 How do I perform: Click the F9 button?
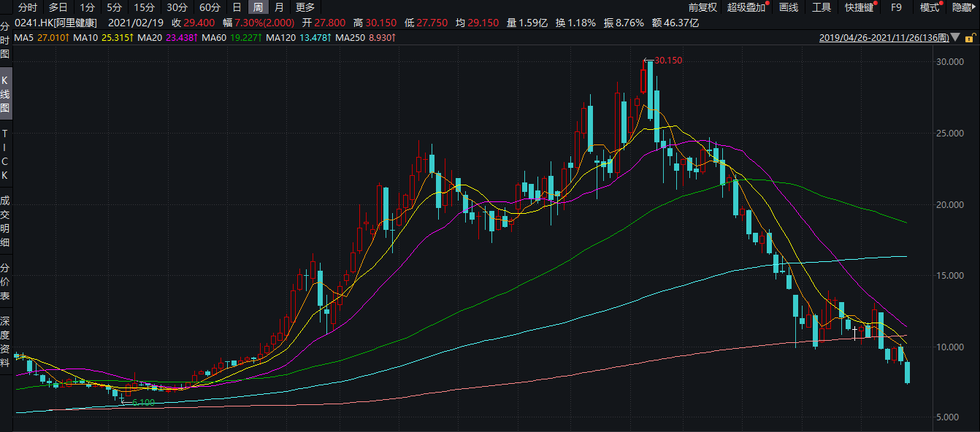pyautogui.click(x=897, y=7)
